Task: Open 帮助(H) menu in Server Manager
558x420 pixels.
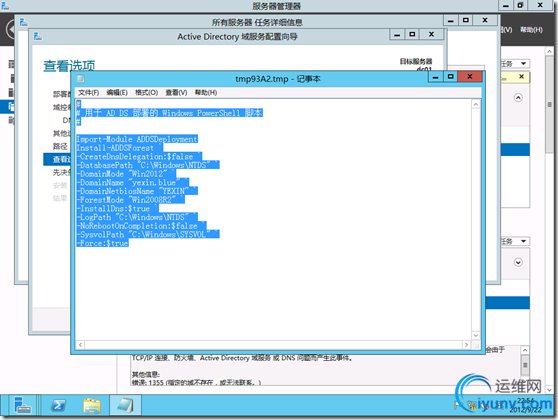Action: pyautogui.click(x=531, y=30)
